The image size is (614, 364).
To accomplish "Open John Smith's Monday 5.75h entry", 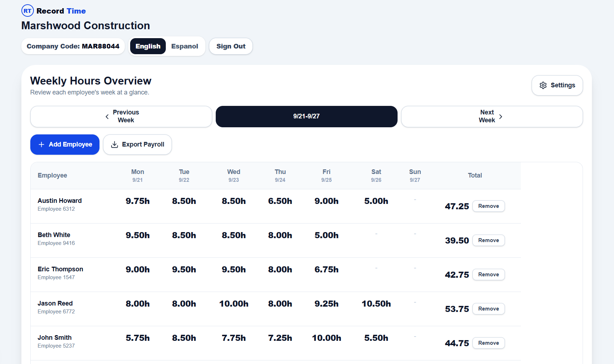I will click(138, 338).
